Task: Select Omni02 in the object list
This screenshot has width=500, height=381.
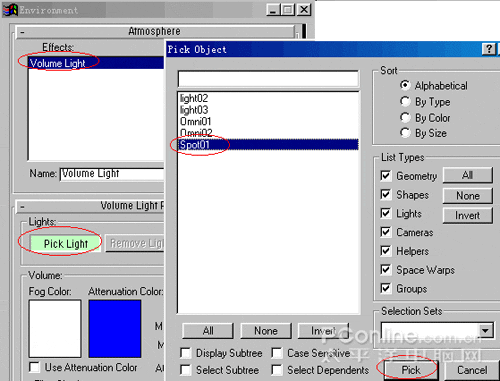Action: pos(268,133)
